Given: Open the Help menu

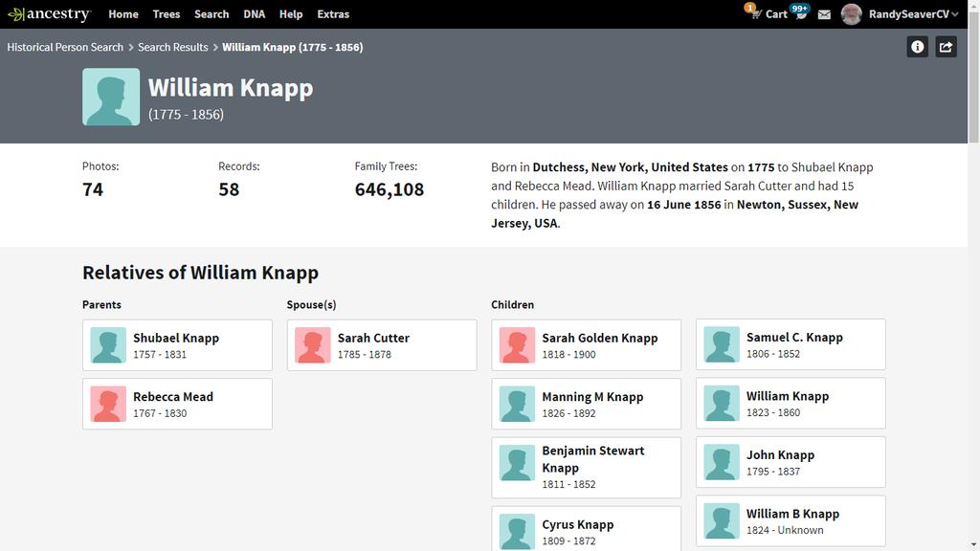Looking at the screenshot, I should pos(291,13).
